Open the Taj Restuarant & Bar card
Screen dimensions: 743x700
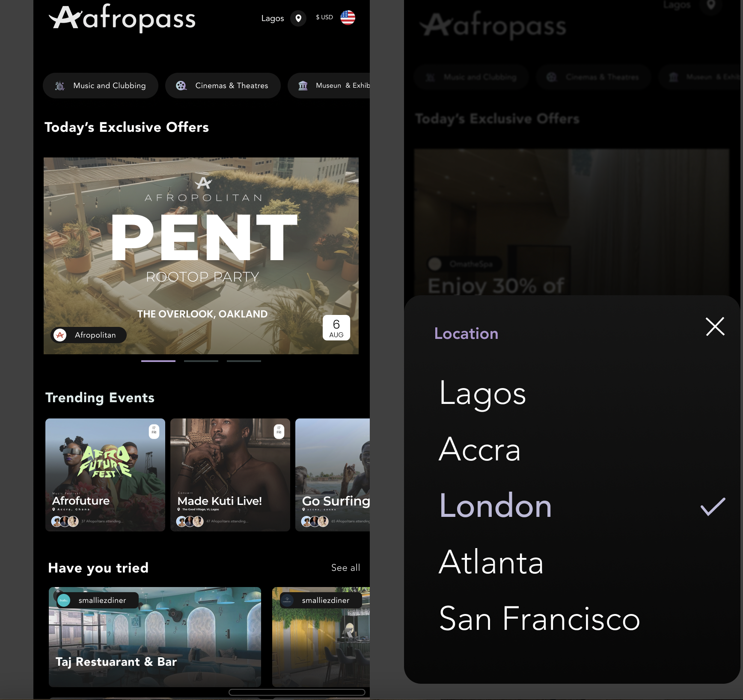pyautogui.click(x=155, y=637)
